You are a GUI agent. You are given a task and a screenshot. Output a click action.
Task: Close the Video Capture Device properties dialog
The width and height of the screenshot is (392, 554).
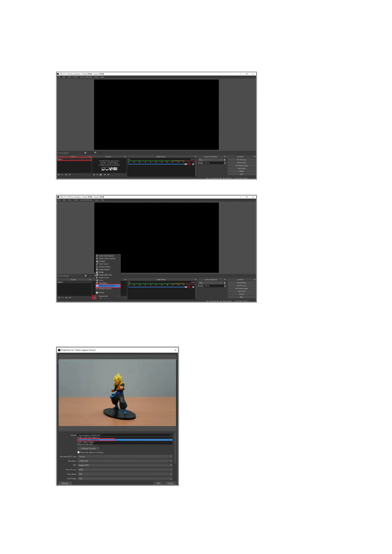[175, 350]
